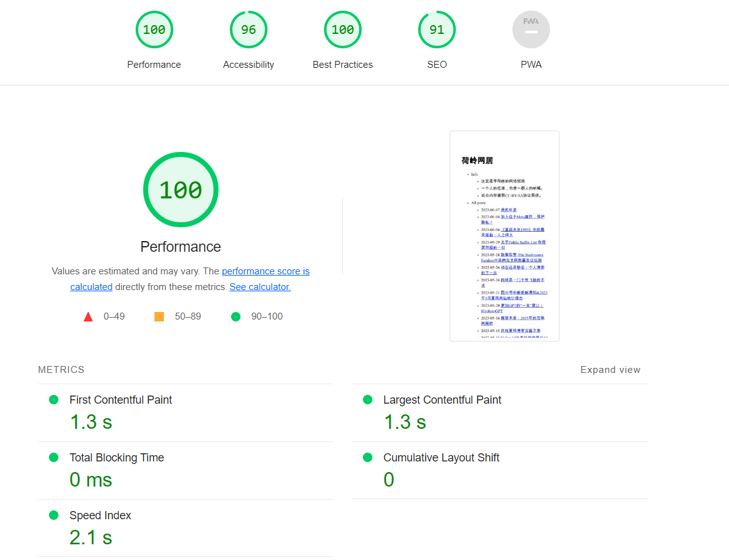Click the Performance score gauge at top

[154, 30]
